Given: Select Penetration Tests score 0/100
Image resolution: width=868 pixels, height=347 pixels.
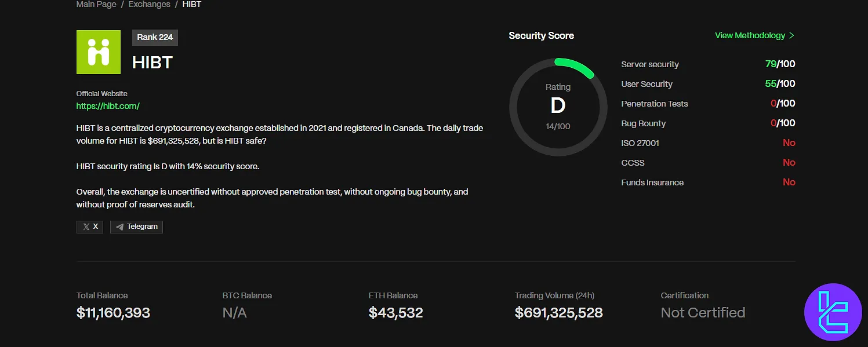Looking at the screenshot, I should click(783, 104).
